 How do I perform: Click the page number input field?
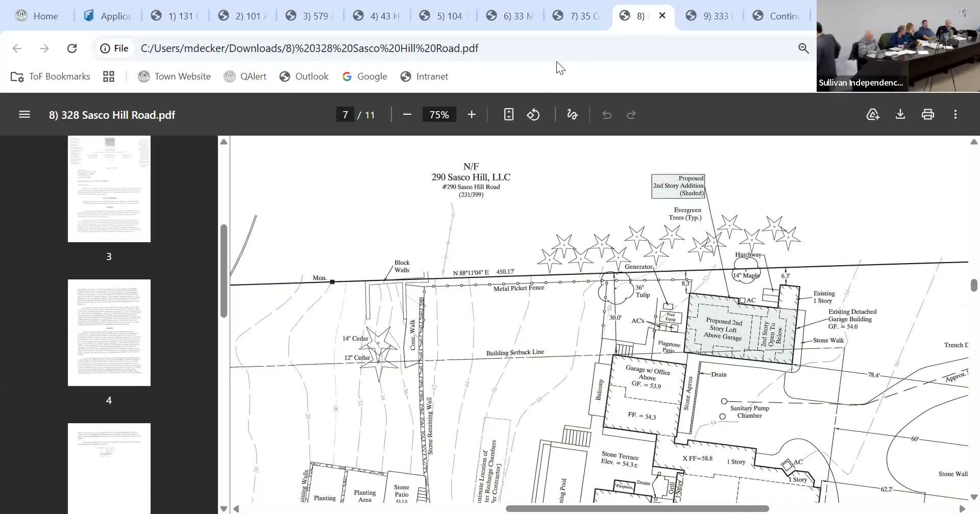346,115
